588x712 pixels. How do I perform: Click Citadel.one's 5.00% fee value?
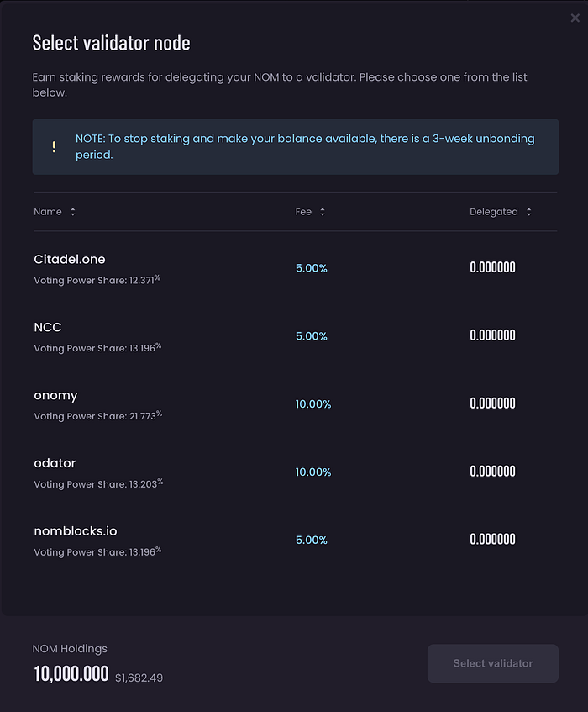click(x=311, y=268)
